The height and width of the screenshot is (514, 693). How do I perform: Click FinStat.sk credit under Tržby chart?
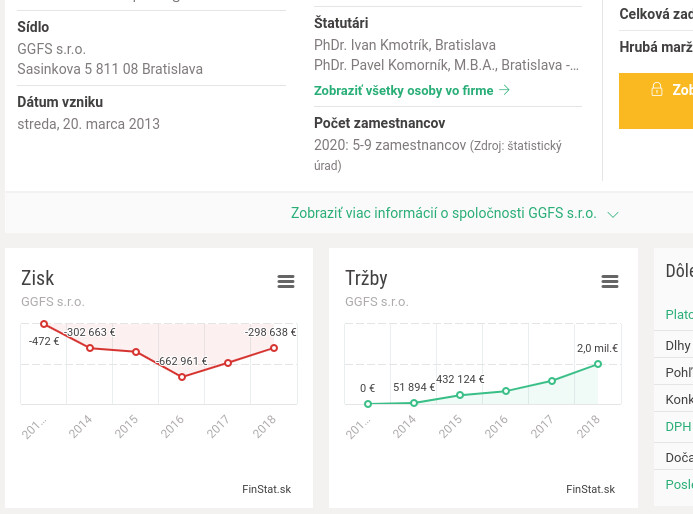[x=590, y=489]
